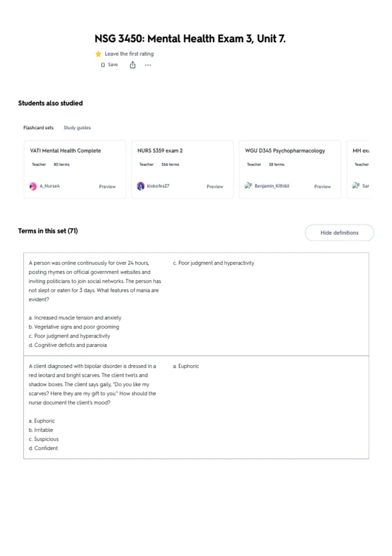Click kiokofes27 profile avatar

pos(140,186)
